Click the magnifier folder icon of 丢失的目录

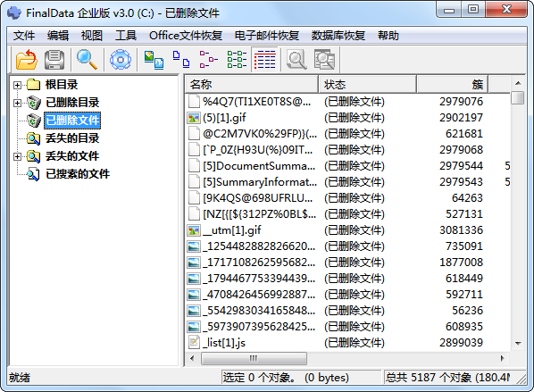[x=34, y=138]
